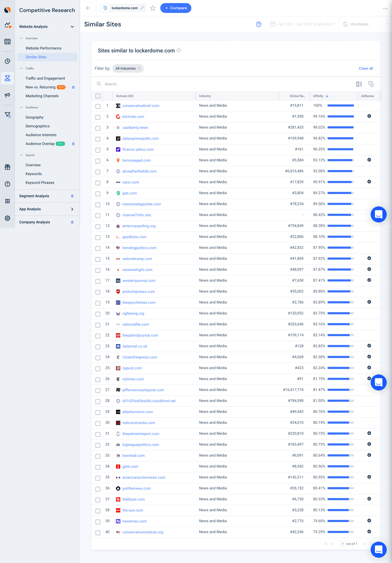Add lockerdome.com to favorites star
Viewport: 392px width, 563px height.
click(x=153, y=8)
